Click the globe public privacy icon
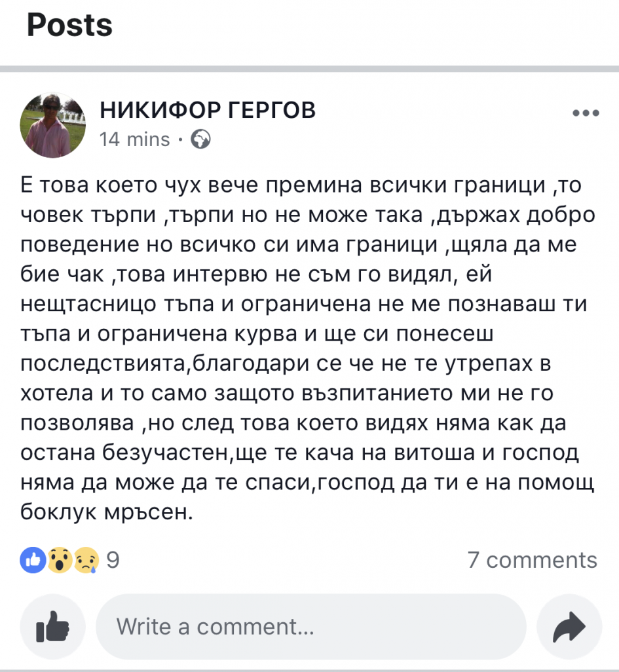Viewport: 619px width, 672px height. point(200,139)
